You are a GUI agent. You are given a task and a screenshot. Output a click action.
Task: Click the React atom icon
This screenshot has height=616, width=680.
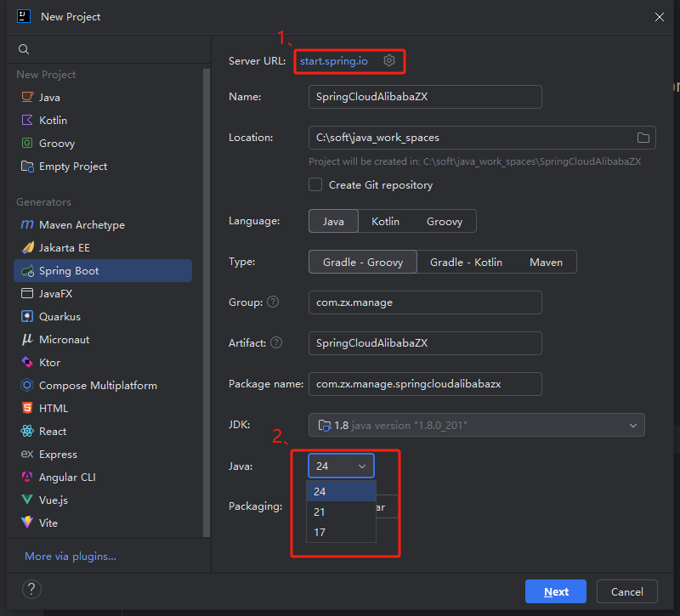tap(27, 431)
